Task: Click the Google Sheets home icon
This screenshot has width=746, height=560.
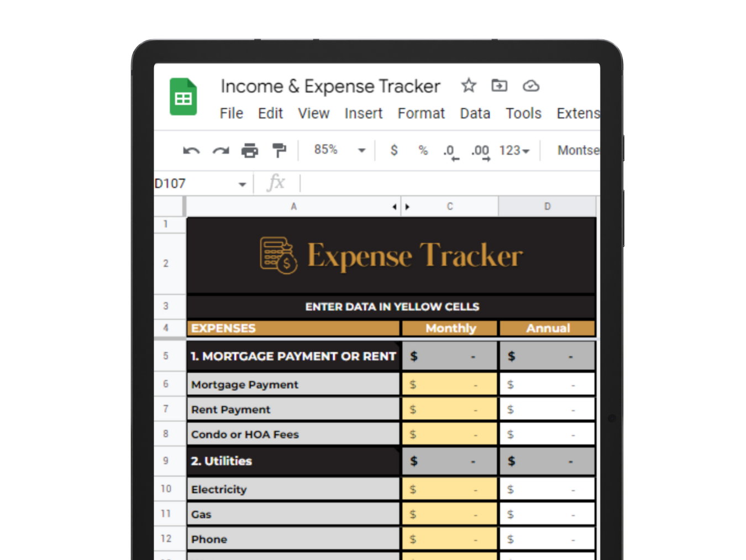Action: 183,97
